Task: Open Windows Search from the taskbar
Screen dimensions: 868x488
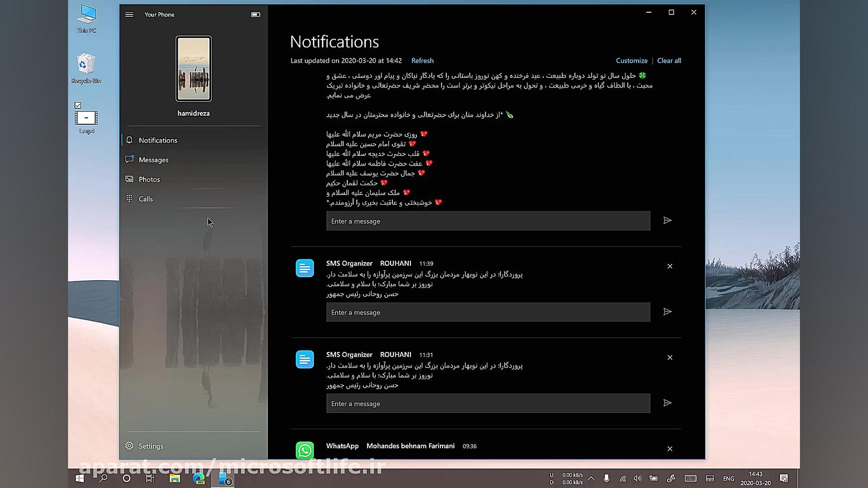Action: pos(103,478)
